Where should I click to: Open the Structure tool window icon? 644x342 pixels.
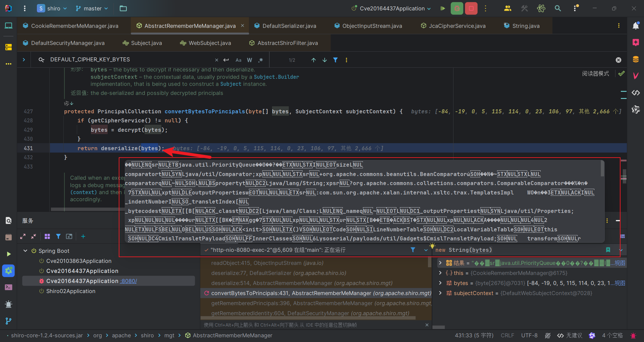click(8, 47)
